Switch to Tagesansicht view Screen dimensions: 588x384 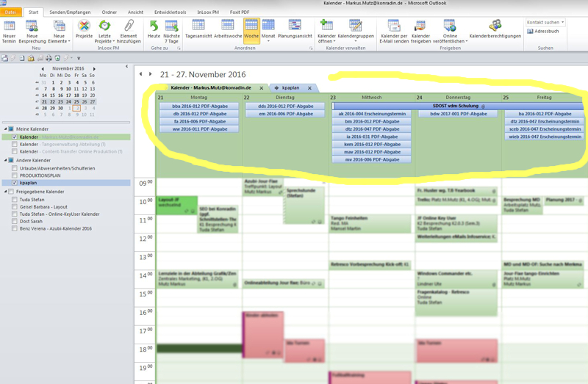click(x=198, y=30)
